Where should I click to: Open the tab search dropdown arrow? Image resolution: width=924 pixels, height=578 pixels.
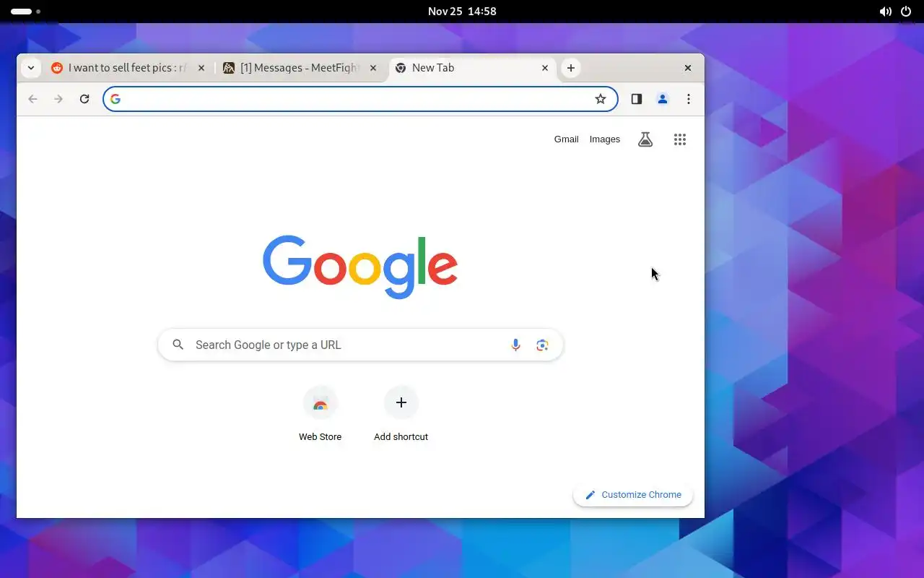pyautogui.click(x=30, y=68)
